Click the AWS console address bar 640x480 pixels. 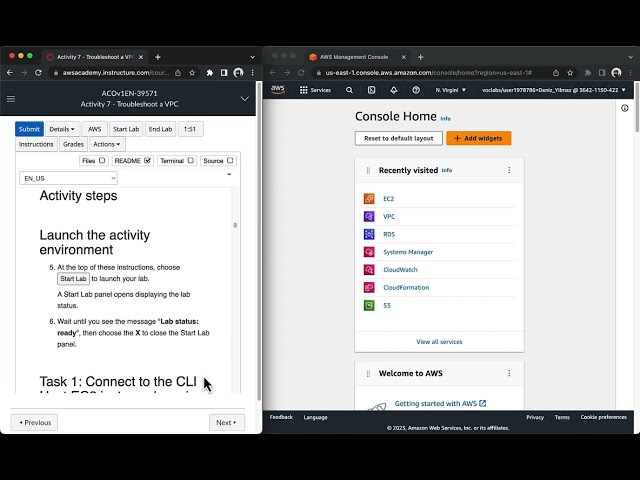[429, 73]
